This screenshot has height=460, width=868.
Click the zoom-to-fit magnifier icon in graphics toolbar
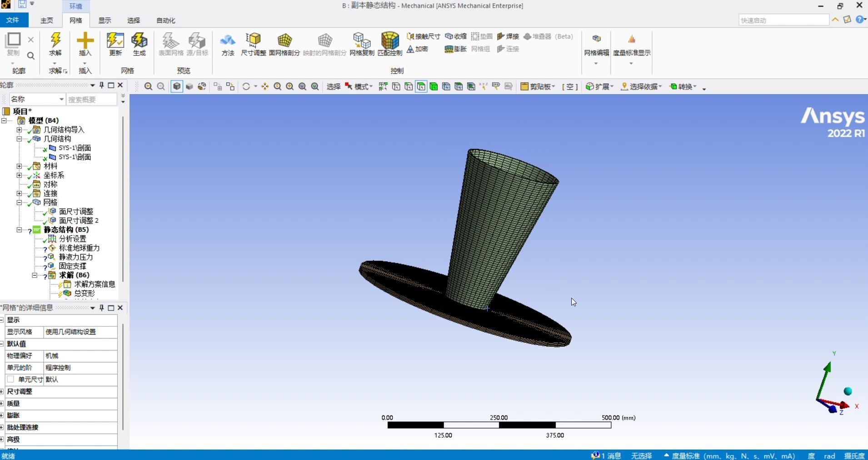(302, 86)
